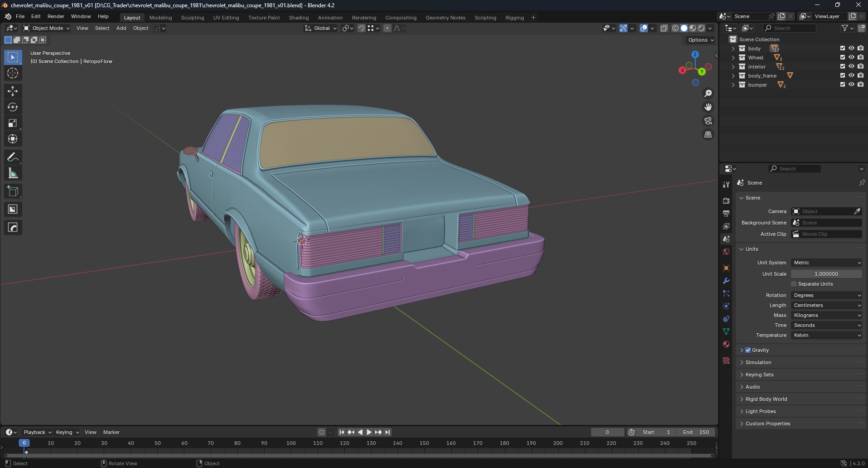Open the Physics properties tab
This screenshot has height=468, width=868.
click(x=726, y=306)
